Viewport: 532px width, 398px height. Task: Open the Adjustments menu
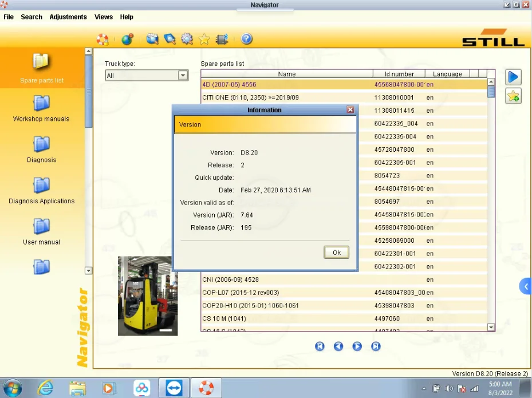68,17
